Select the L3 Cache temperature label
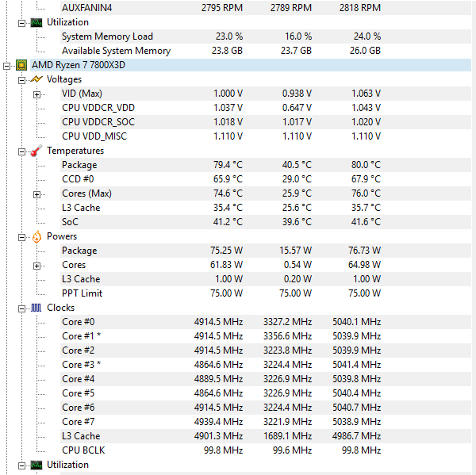This screenshot has height=475, width=476. [x=81, y=208]
